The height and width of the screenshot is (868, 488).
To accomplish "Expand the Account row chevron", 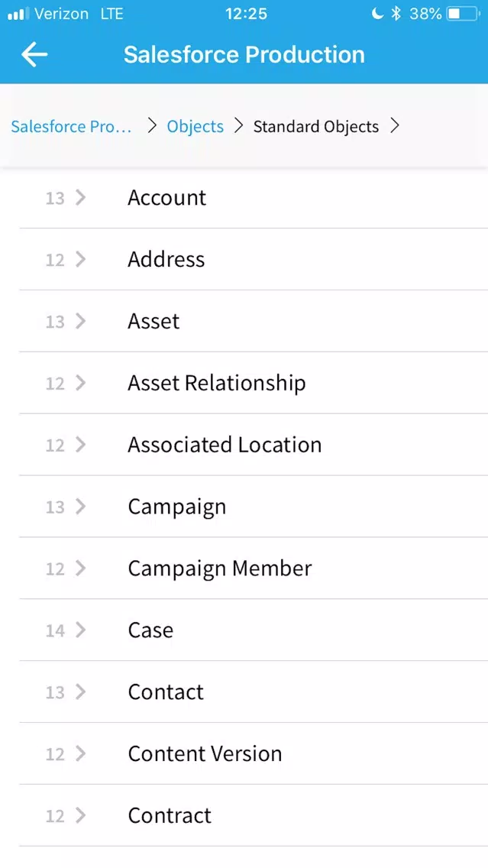I will point(81,197).
